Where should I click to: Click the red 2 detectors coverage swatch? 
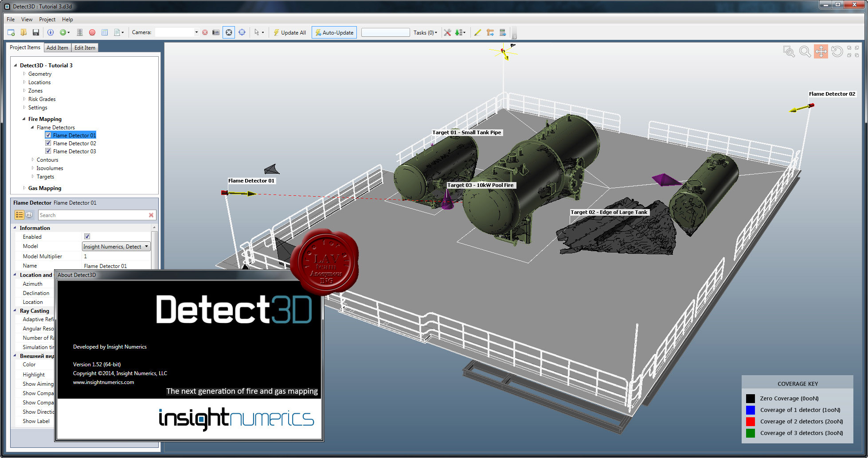point(750,421)
